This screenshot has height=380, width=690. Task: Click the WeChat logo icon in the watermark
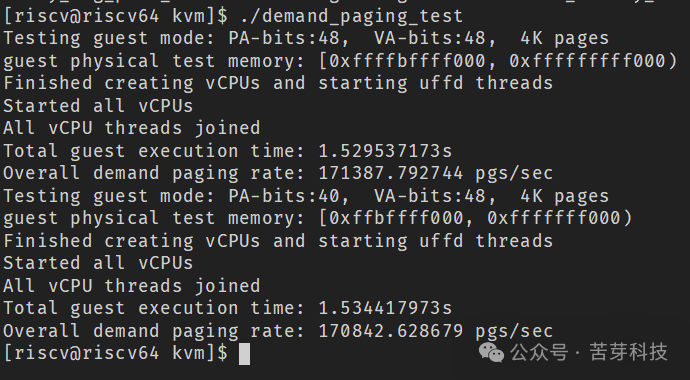click(491, 353)
